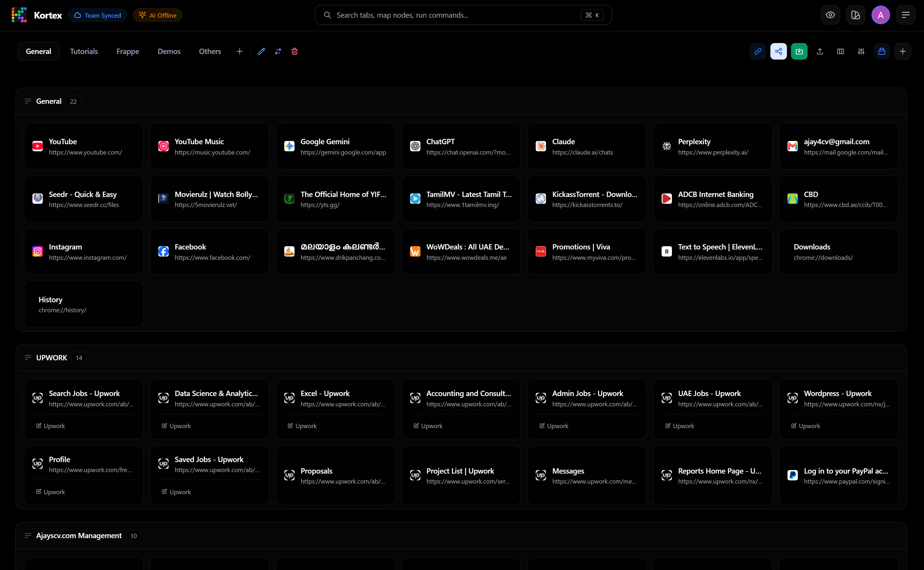
Task: Open the Google Gemini bookmark card
Action: tap(336, 146)
